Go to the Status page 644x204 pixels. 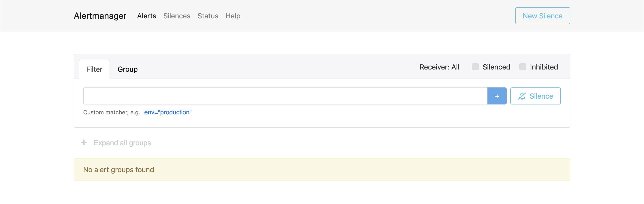pyautogui.click(x=208, y=16)
